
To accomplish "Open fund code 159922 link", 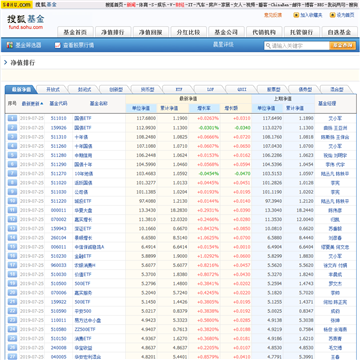I will 58,302.
